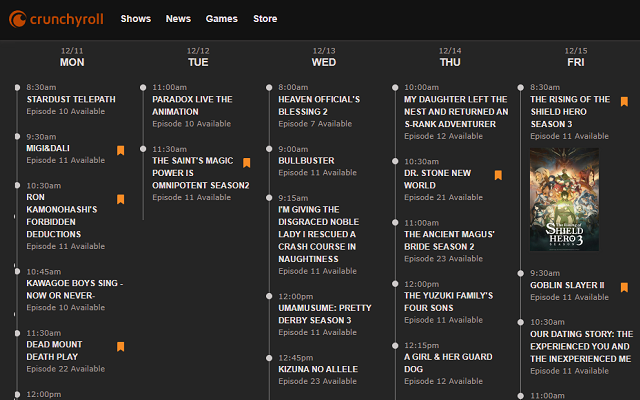Open I'm Giving the Disgraced Noble Lady title

(x=319, y=234)
